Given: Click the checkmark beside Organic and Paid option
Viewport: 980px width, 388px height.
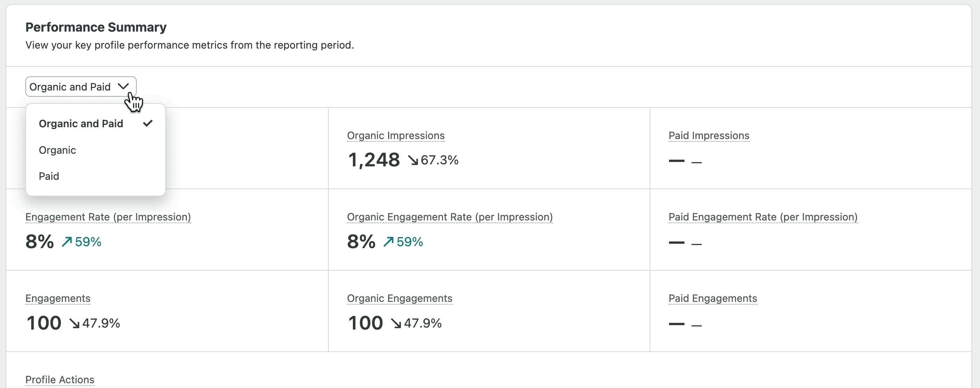Looking at the screenshot, I should pos(148,123).
